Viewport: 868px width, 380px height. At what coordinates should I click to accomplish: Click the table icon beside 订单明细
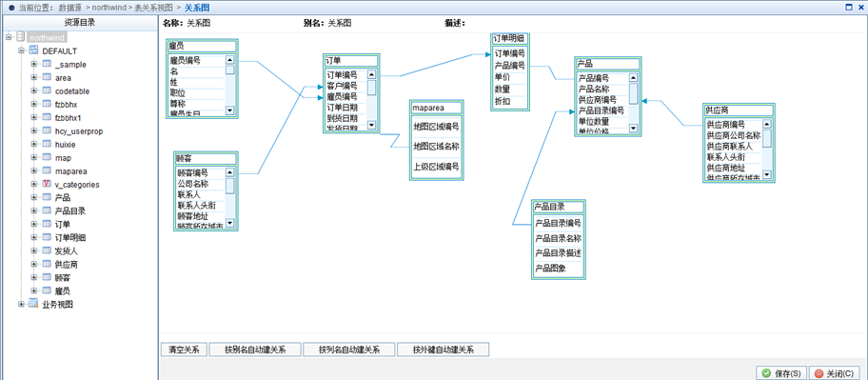pos(47,237)
